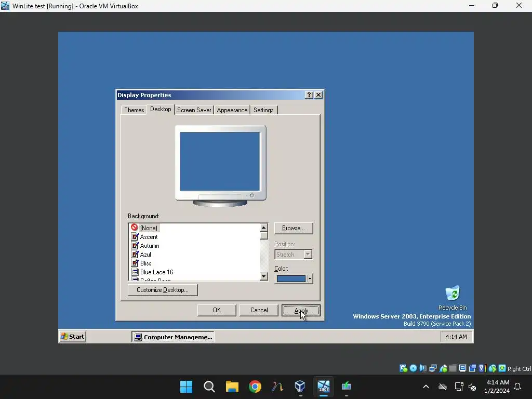
Task: Click the VirtualBox recording status icon
Action: 472,368
